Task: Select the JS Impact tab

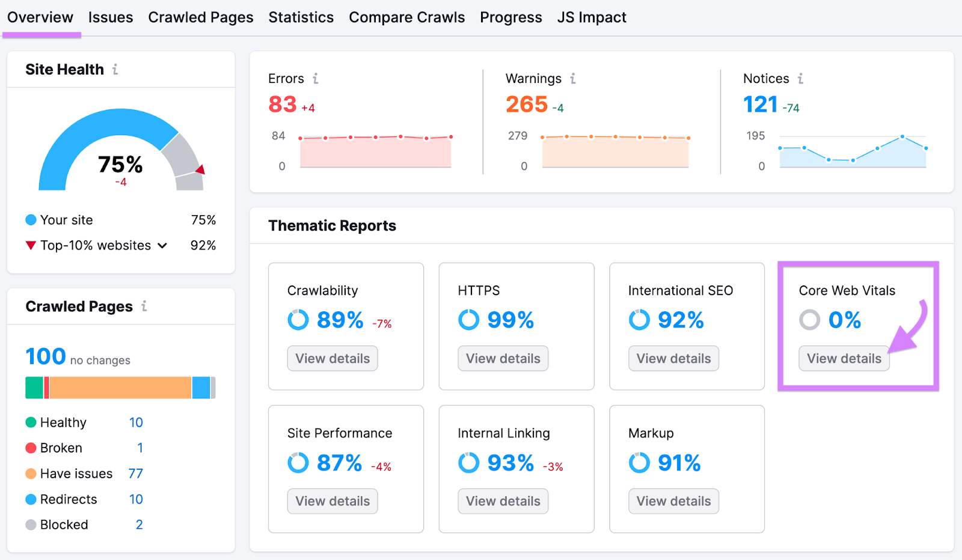Action: pyautogui.click(x=591, y=17)
